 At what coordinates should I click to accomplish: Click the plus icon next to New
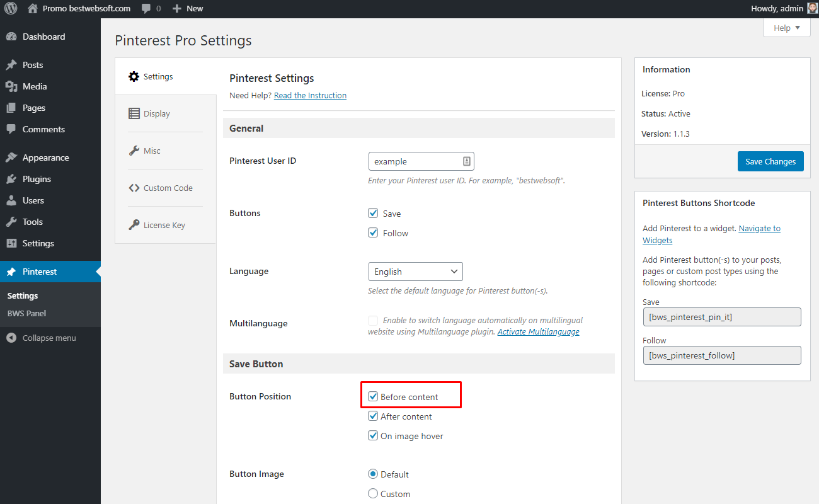point(177,9)
